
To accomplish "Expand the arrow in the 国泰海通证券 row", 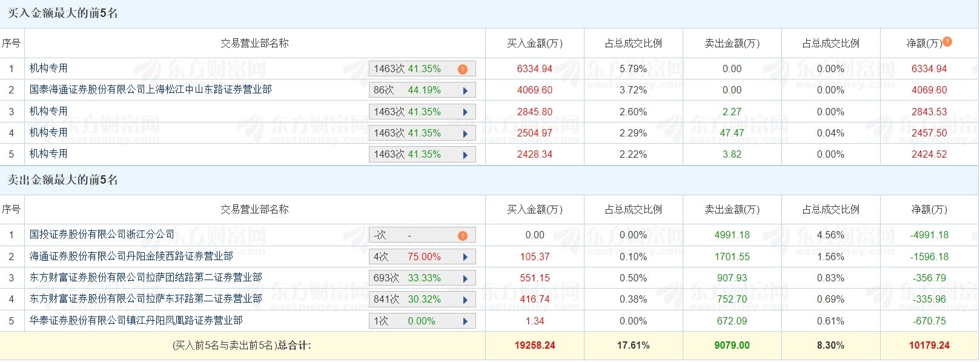I will click(465, 91).
